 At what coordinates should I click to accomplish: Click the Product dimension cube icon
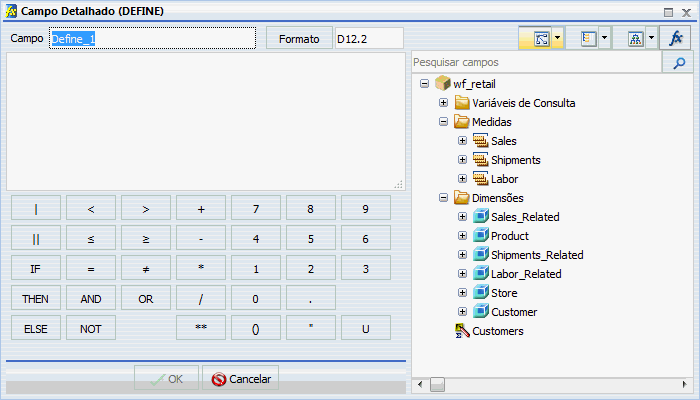coord(481,235)
